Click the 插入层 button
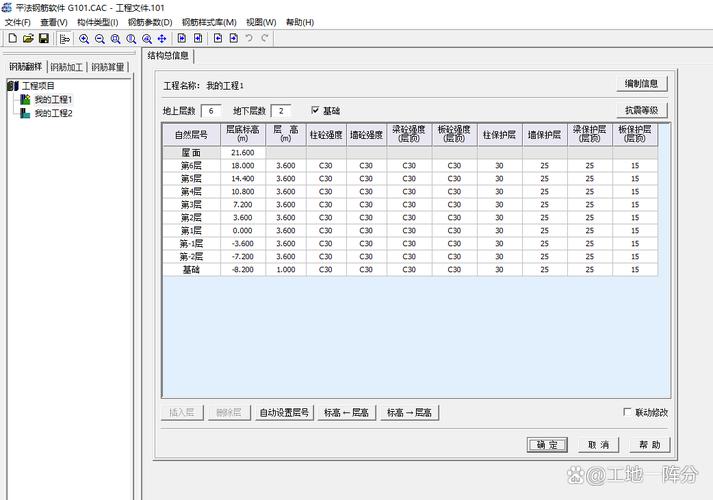 click(x=182, y=412)
